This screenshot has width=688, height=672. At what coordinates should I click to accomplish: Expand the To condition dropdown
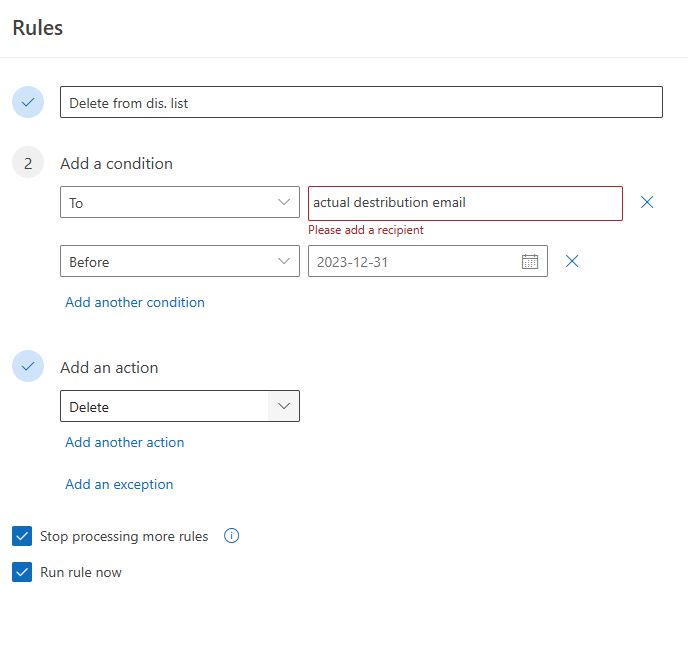(180, 202)
